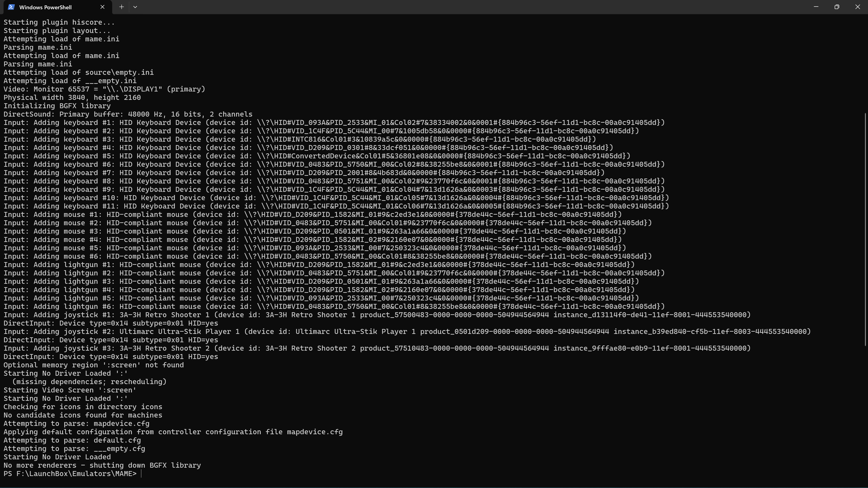Click the 'Adding keyboard #7' line
The image size is (868, 488).
pos(304,173)
